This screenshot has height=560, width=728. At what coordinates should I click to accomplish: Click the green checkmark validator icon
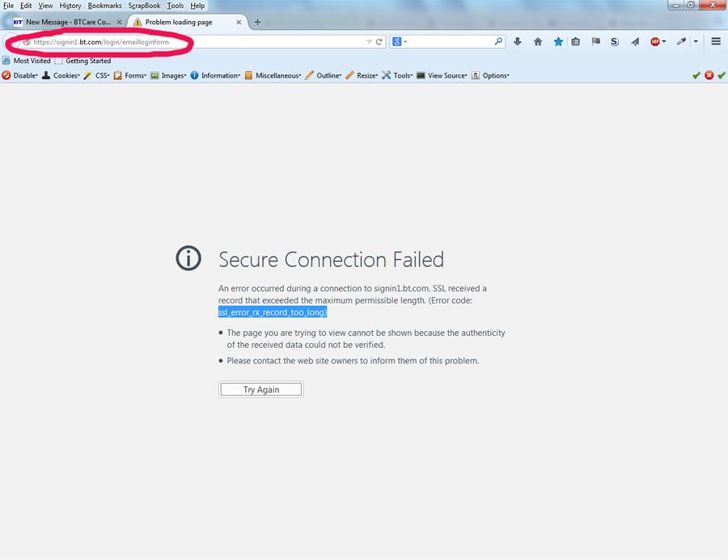click(696, 75)
